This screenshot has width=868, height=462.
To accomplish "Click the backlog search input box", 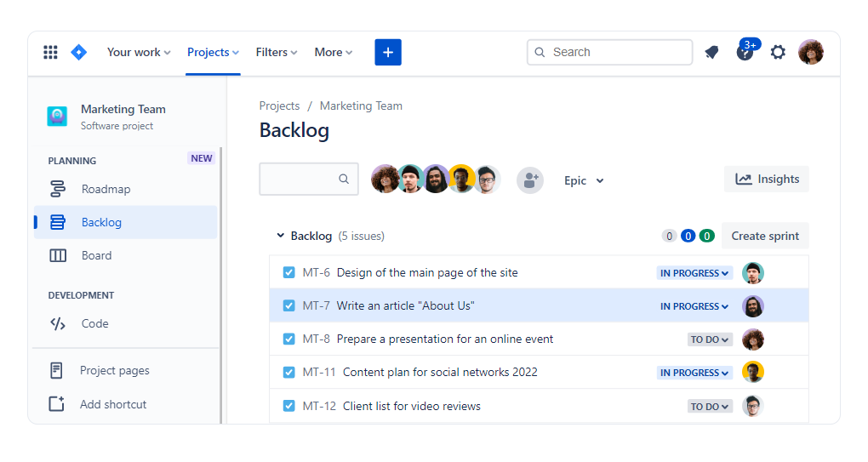I will [x=309, y=179].
